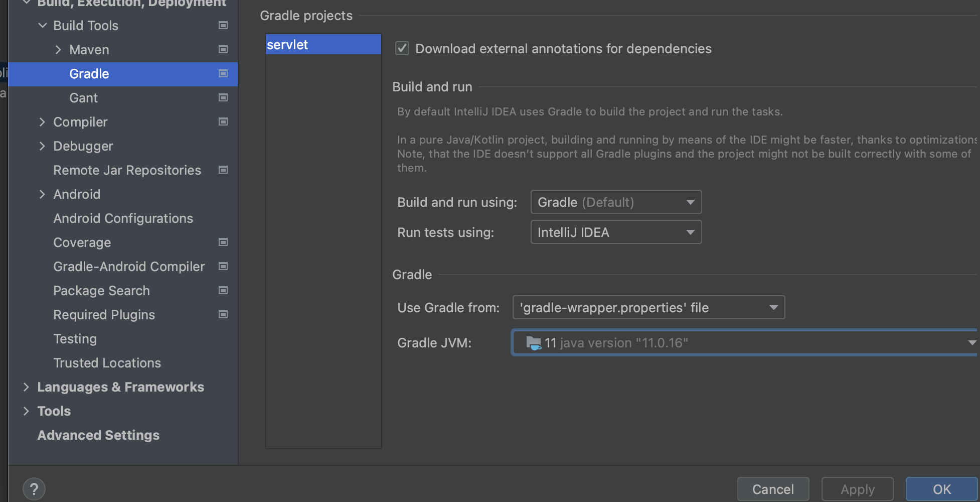
Task: Expand the Android settings node
Action: point(43,194)
